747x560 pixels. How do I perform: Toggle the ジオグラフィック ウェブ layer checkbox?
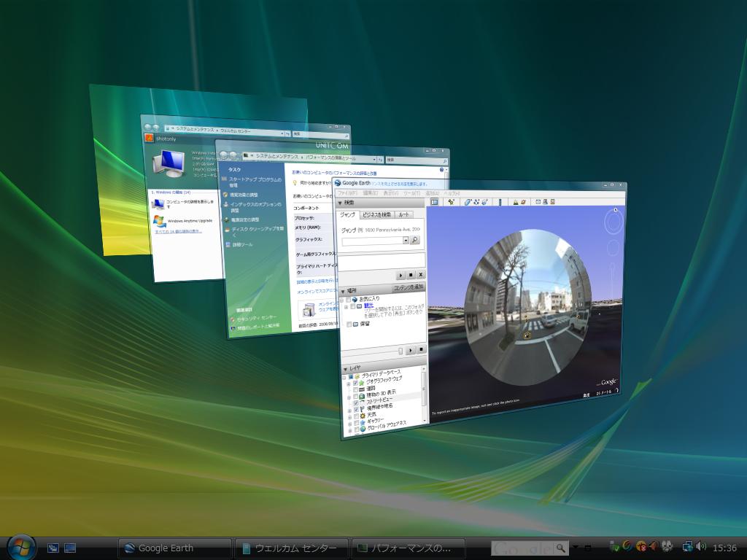[355, 384]
